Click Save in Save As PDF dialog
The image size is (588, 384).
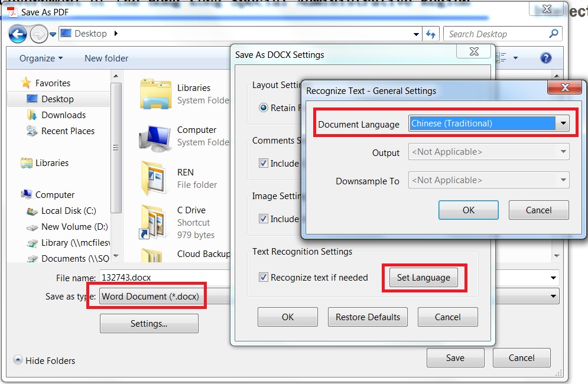455,358
